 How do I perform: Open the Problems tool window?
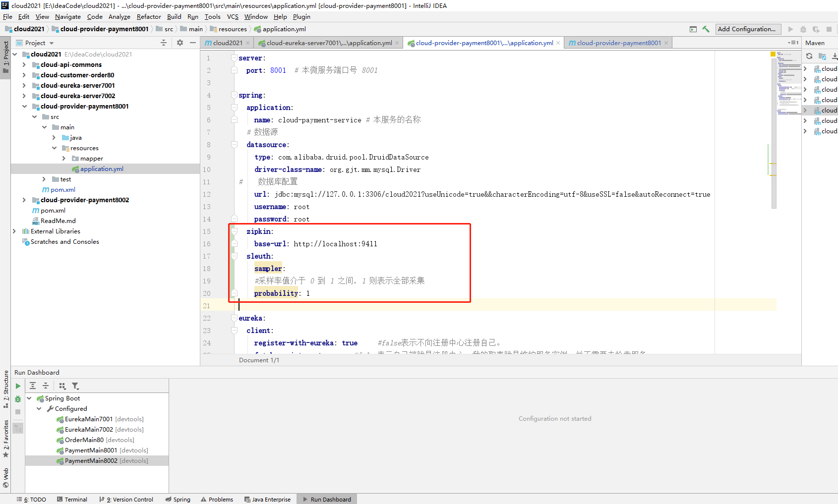(217, 500)
